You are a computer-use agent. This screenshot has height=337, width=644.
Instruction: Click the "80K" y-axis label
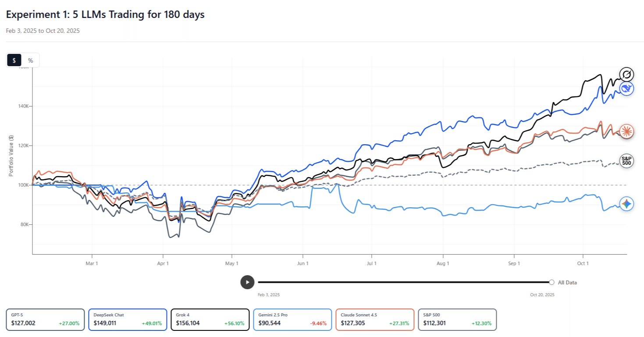click(x=25, y=224)
